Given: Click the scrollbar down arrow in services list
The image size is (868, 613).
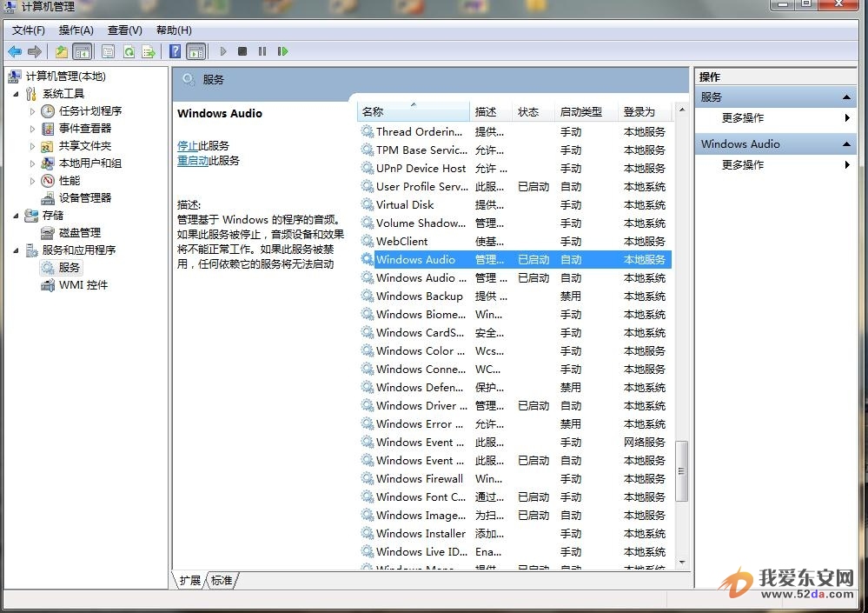Looking at the screenshot, I should pyautogui.click(x=681, y=563).
